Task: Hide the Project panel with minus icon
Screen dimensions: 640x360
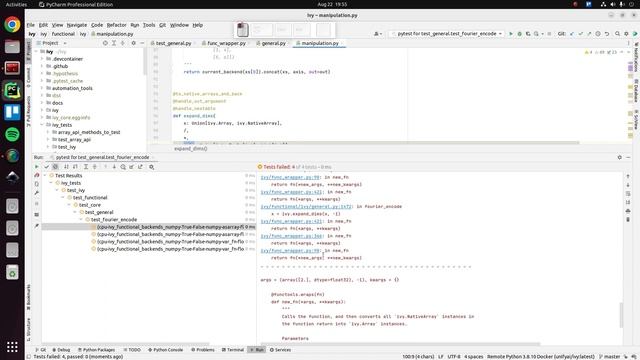Action: (142, 43)
